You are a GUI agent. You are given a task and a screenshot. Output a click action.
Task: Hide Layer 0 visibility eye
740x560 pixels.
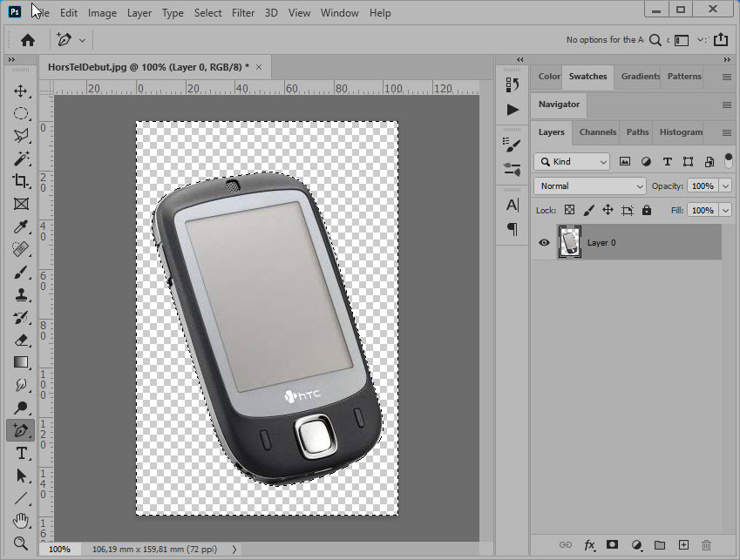tap(544, 242)
